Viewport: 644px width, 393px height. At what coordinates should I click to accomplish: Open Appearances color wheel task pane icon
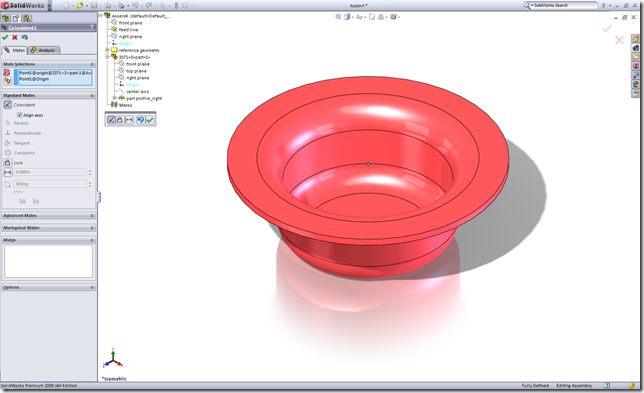[x=635, y=84]
